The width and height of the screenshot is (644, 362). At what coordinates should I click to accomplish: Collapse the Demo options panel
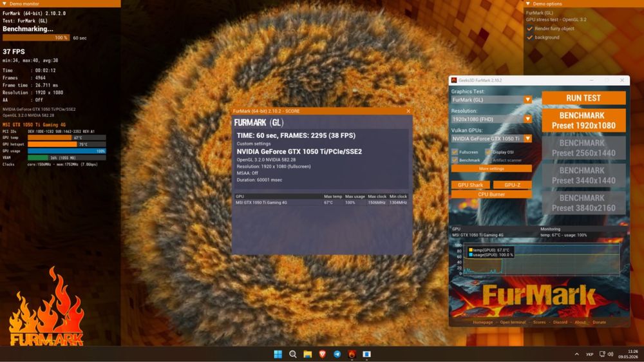pyautogui.click(x=528, y=4)
